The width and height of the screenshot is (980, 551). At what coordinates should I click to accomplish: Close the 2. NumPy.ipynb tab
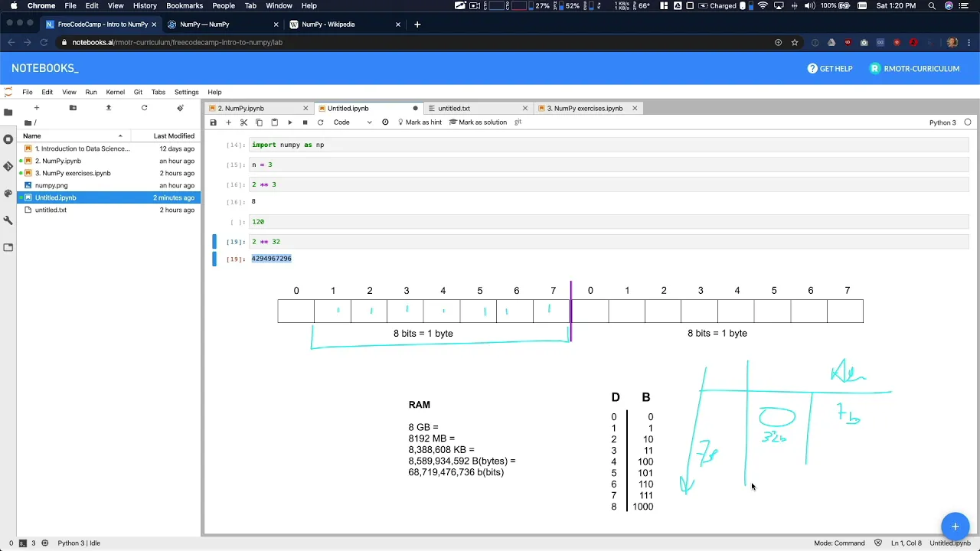tap(305, 109)
